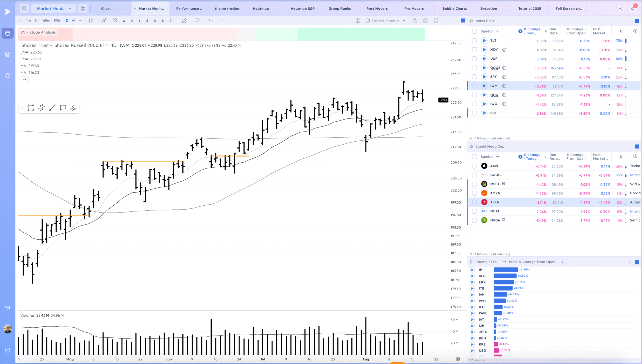Screen dimensions: 642x364
Task: Open Theme ETFs panel options menu
Action: click(629, 262)
